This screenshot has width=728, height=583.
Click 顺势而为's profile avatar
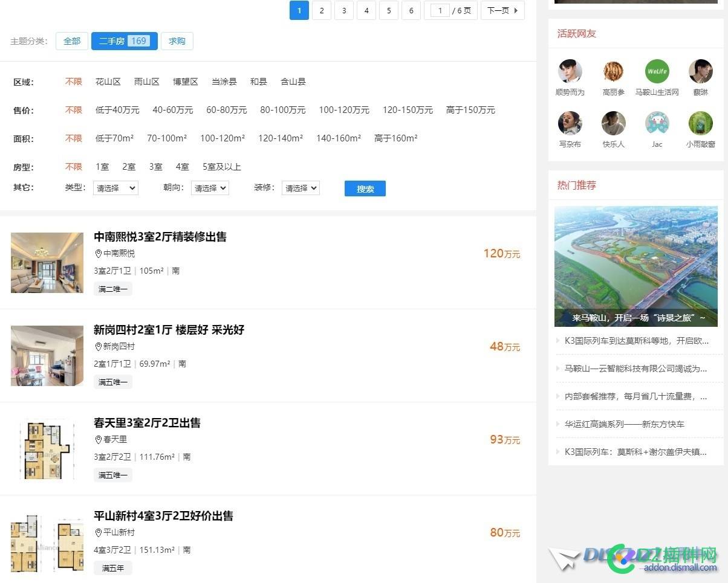tap(570, 71)
